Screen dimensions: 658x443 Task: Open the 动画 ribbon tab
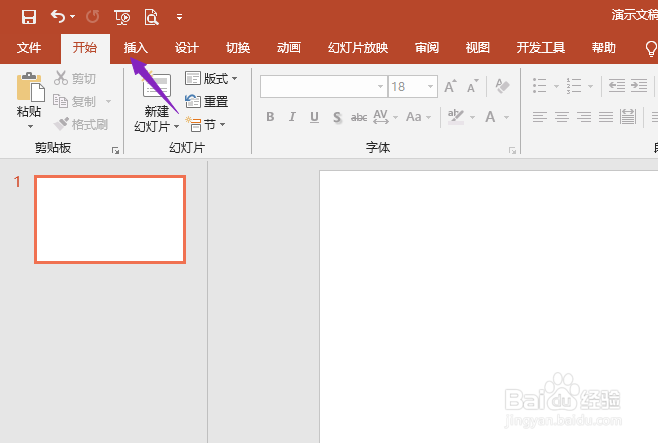point(289,48)
